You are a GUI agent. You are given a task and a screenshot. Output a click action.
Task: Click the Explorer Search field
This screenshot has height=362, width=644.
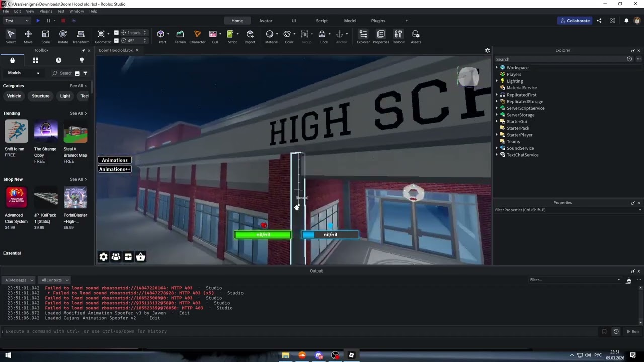559,59
